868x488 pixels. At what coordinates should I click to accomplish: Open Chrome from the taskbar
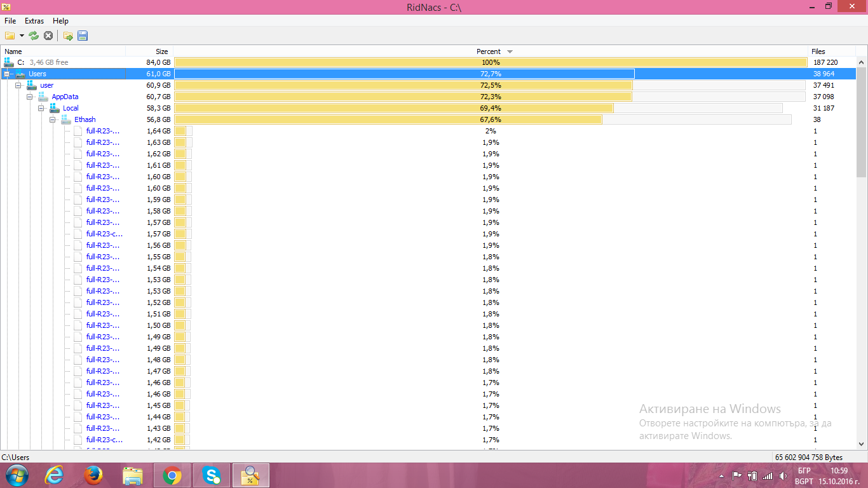pos(172,475)
